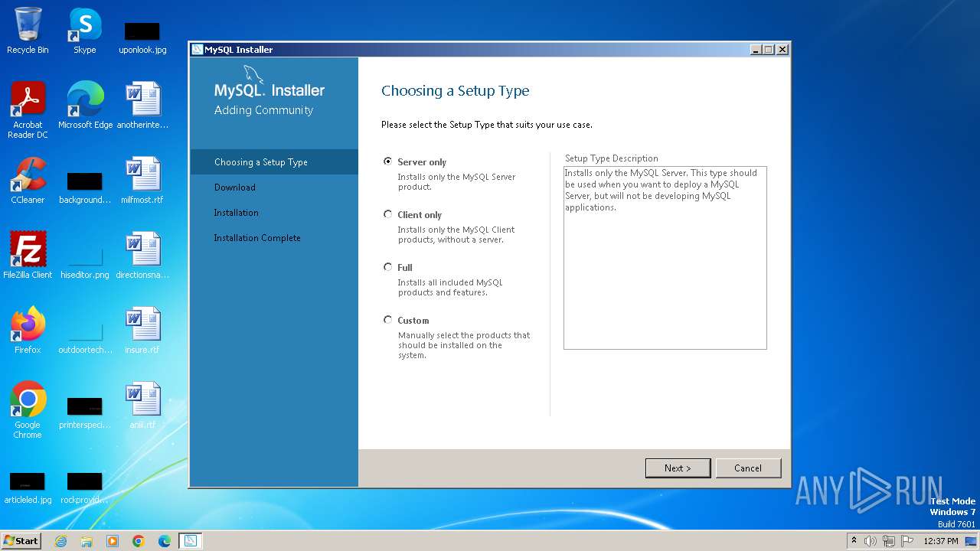The height and width of the screenshot is (551, 980).
Task: Select the uponlook.jpg desktop file
Action: click(142, 37)
